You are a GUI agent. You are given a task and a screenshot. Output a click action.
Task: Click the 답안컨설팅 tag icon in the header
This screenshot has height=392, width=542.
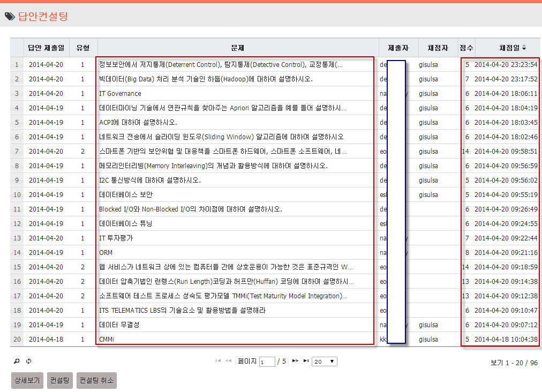click(x=10, y=16)
